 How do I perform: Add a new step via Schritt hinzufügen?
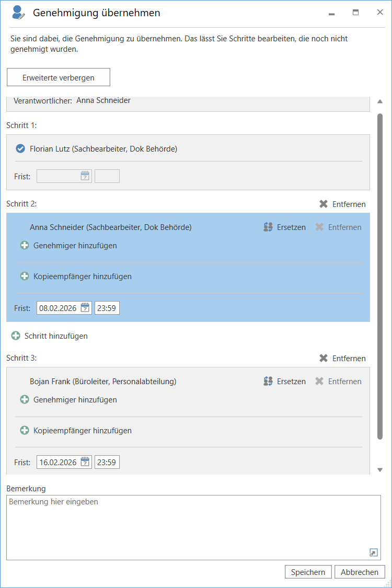pos(49,336)
